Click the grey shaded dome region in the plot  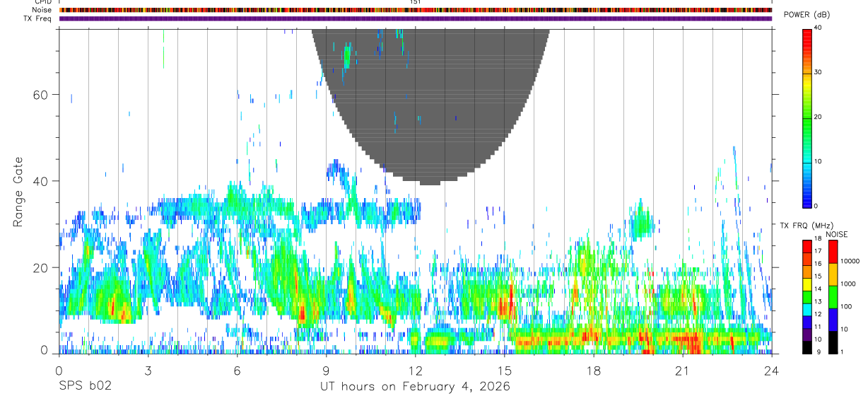point(430,106)
